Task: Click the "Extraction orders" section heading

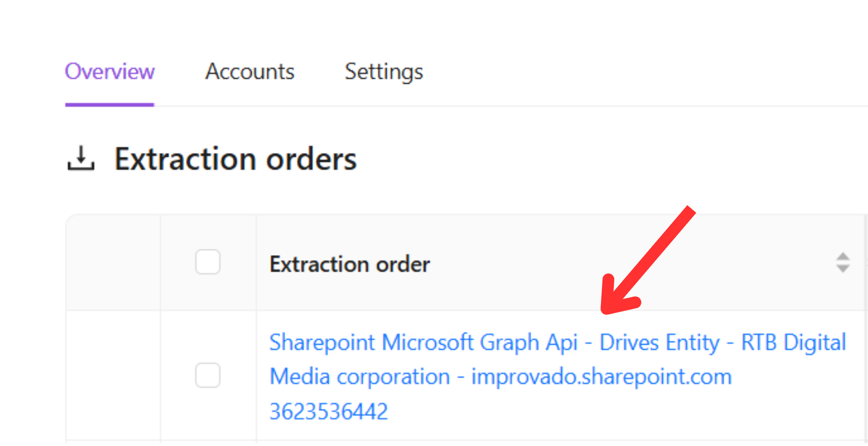Action: click(x=235, y=159)
